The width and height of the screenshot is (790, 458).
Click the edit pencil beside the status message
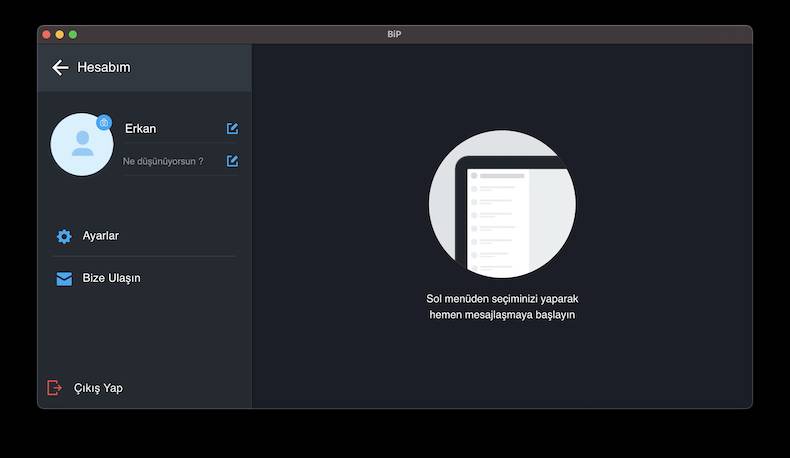pos(232,161)
